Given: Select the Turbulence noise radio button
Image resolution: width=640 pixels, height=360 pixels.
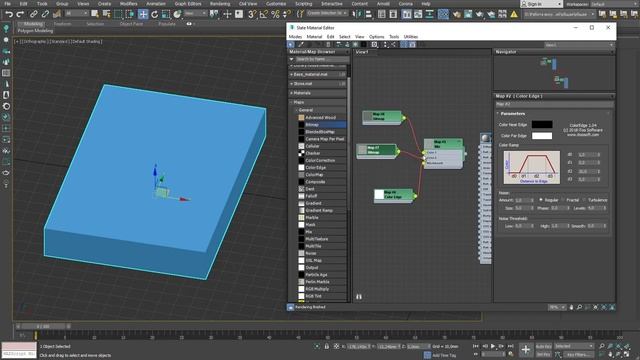Looking at the screenshot, I should point(584,200).
